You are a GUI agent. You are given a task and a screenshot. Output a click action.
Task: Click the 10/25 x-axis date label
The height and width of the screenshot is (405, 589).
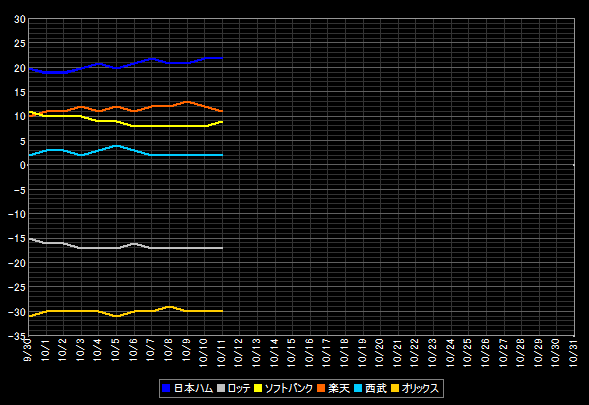coord(468,352)
